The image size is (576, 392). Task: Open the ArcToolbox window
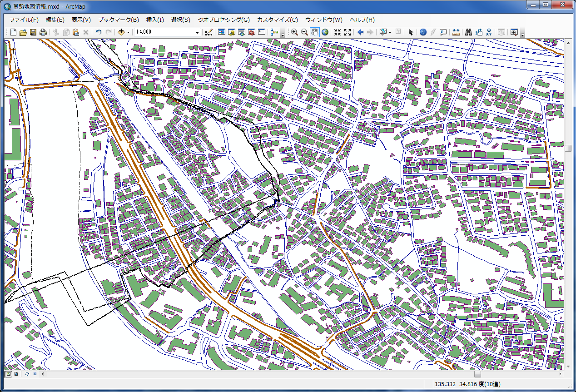tap(251, 32)
